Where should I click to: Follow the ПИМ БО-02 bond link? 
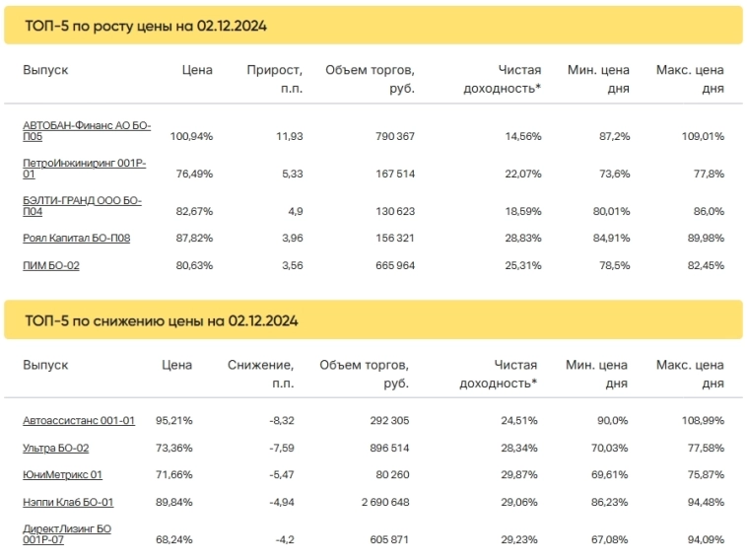coord(50,264)
